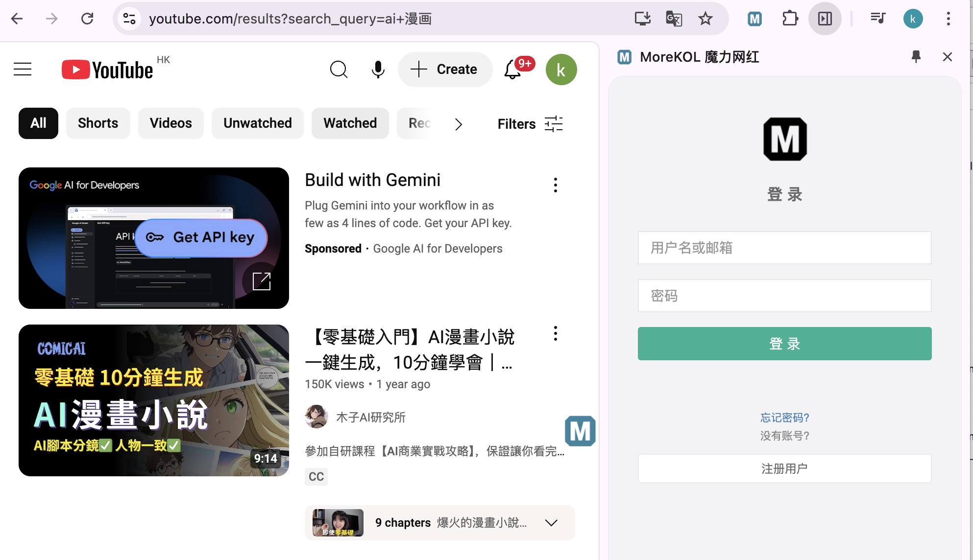Open YouTube account avatar menu

pyautogui.click(x=561, y=70)
